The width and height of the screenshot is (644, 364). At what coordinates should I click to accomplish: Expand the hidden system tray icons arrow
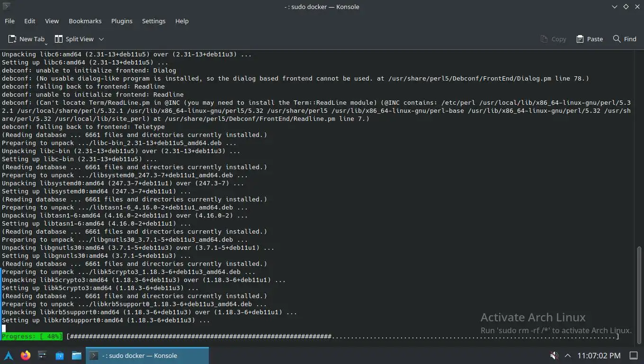(x=568, y=355)
